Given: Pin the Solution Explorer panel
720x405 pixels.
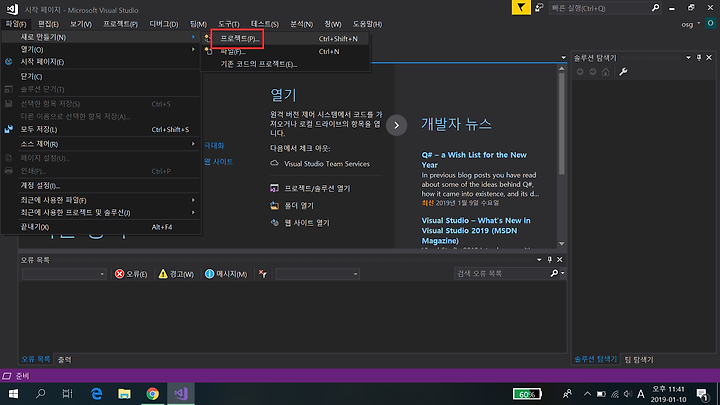Looking at the screenshot, I should pos(699,57).
